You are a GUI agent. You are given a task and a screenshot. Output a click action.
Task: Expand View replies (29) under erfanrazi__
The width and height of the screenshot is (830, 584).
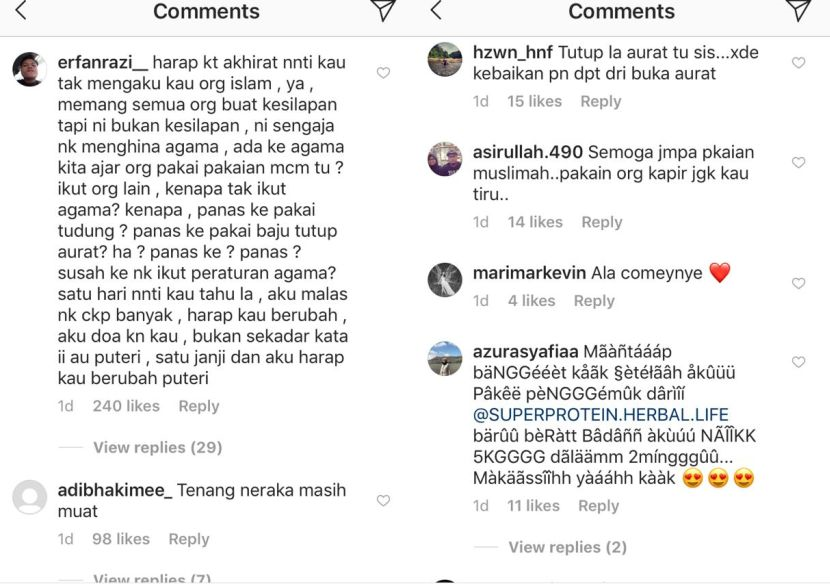coord(158,447)
